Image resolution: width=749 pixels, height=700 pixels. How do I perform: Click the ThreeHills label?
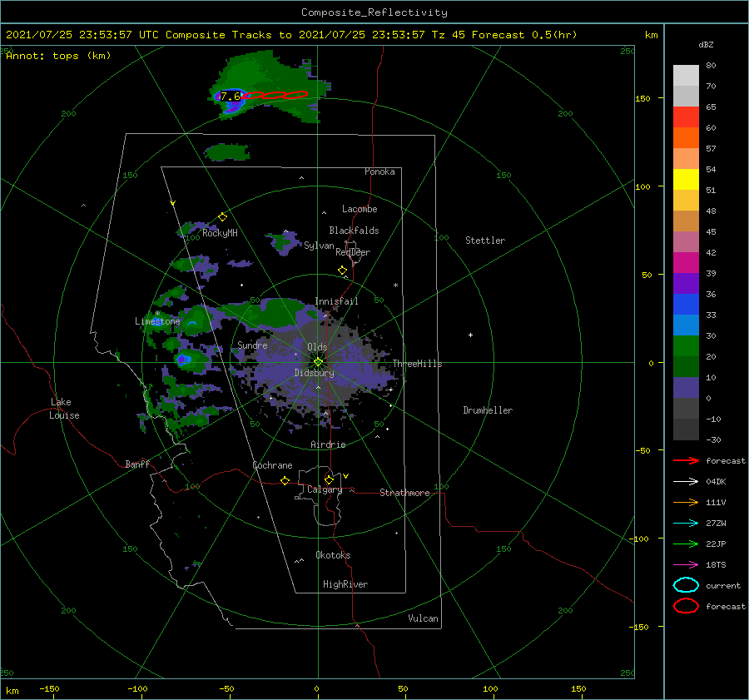pyautogui.click(x=418, y=364)
